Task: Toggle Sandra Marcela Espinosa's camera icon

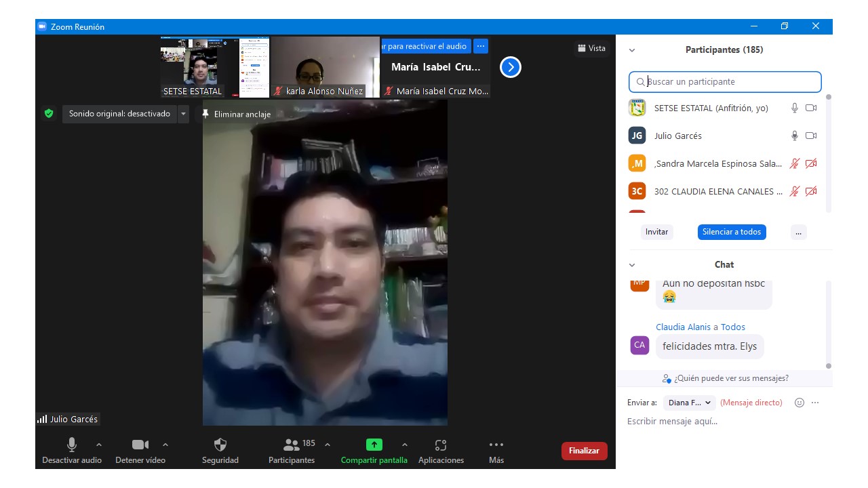Action: [811, 163]
